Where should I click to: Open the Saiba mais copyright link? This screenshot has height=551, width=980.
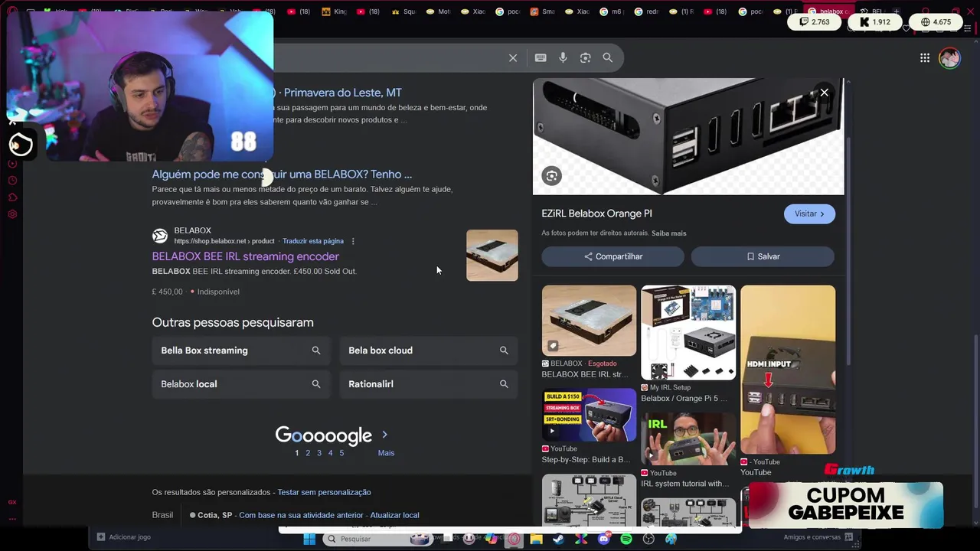coord(668,233)
